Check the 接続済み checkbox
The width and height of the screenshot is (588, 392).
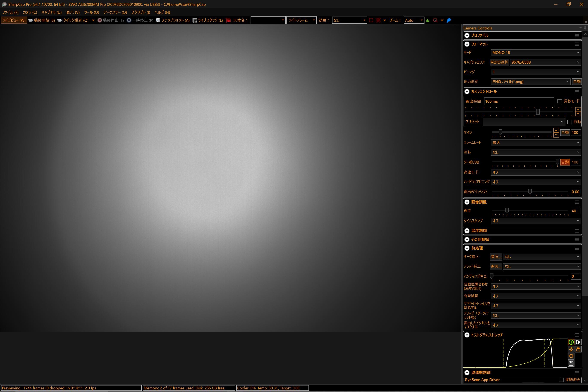[x=561, y=380]
